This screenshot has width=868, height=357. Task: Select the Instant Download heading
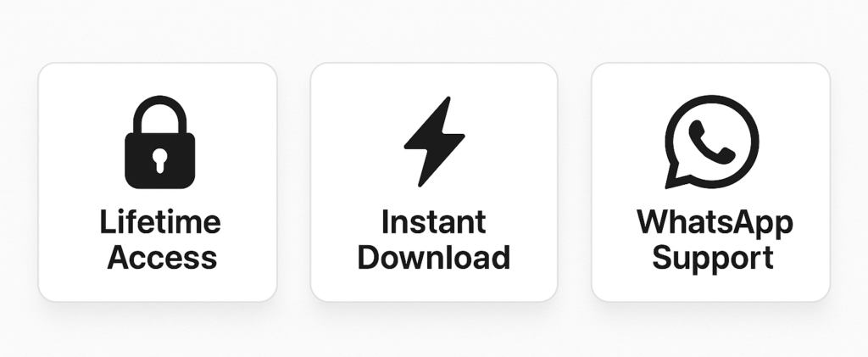(x=434, y=240)
